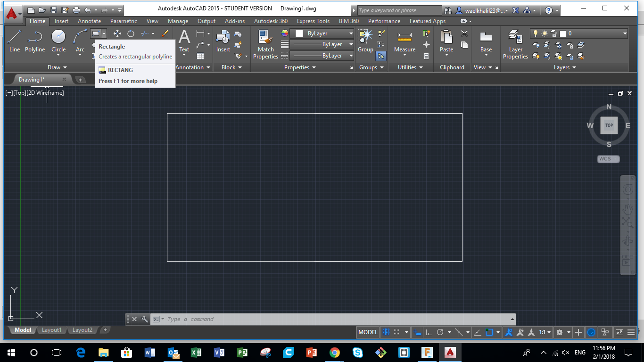
Task: Click the Group icon
Action: point(365,41)
